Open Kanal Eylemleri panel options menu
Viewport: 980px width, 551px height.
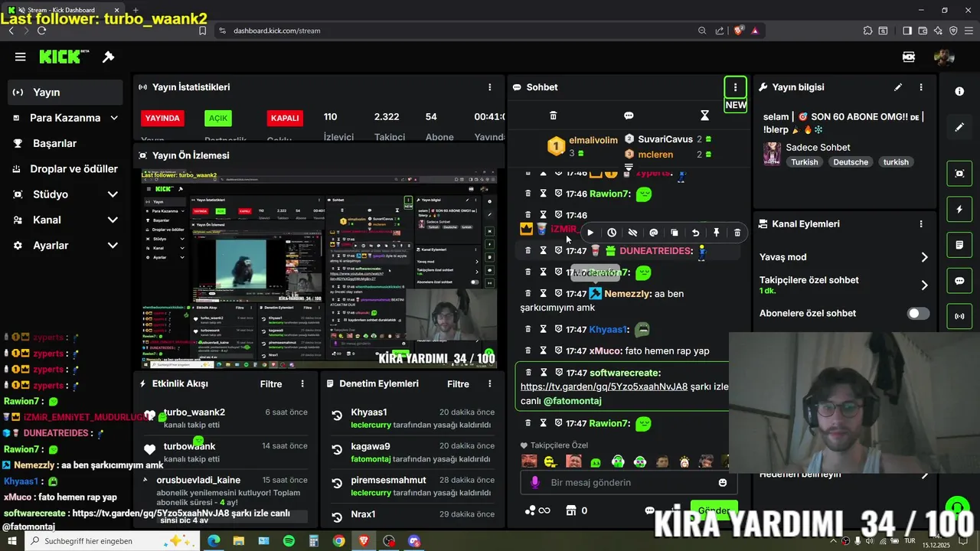click(x=921, y=224)
